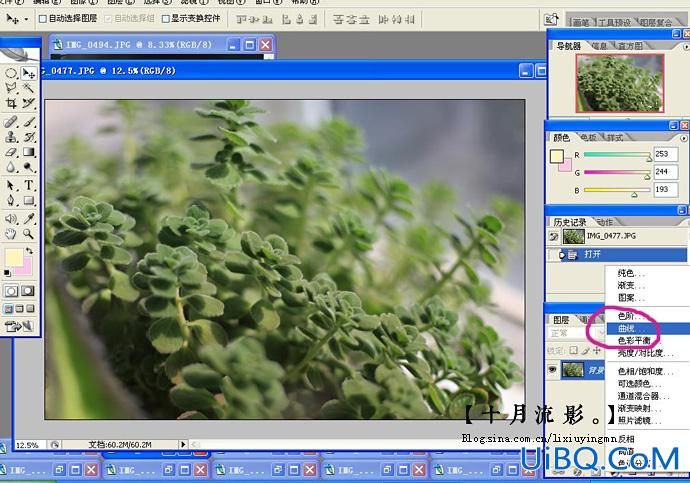The image size is (690, 483).
Task: Switch to Standard editing mode
Action: pyautogui.click(x=11, y=291)
